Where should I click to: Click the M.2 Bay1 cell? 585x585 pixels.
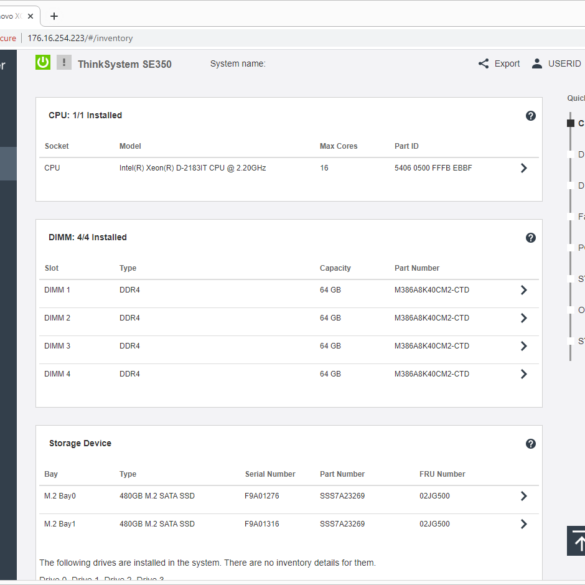[60, 524]
